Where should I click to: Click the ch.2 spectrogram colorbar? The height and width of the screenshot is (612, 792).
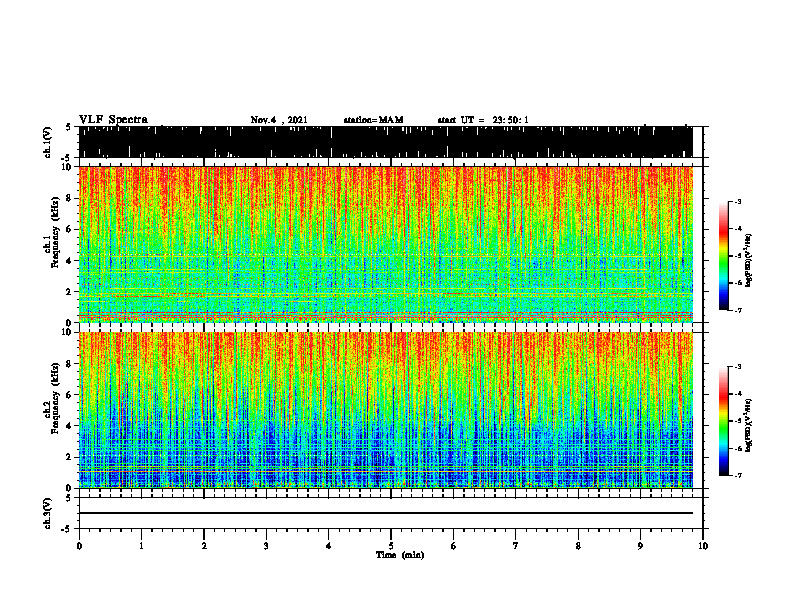723,421
